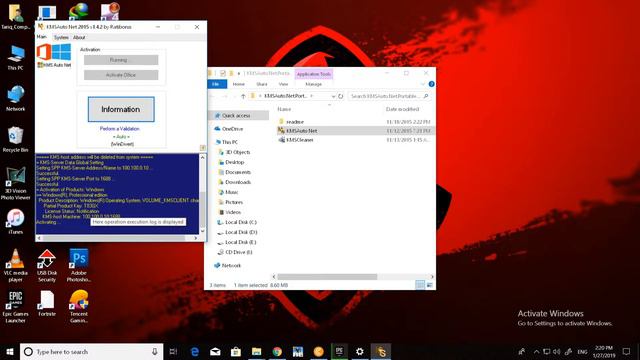Open the Tariq Comp user folder icon
640x360 pixels.
(15, 16)
